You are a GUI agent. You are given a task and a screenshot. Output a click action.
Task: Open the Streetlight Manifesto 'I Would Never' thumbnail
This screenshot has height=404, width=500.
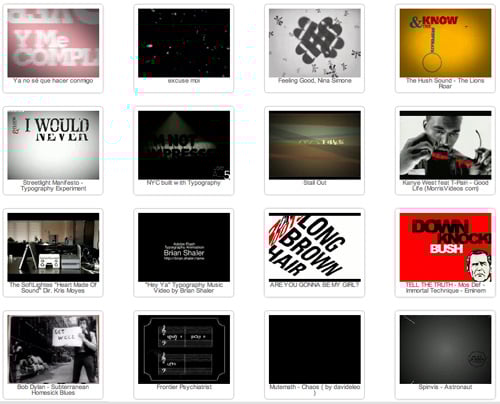(x=53, y=145)
